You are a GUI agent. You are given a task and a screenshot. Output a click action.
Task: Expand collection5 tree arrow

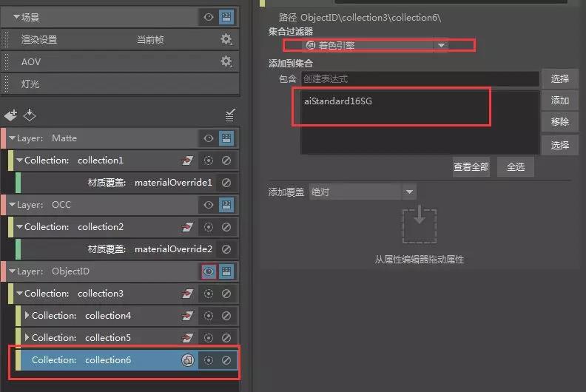click(x=27, y=337)
